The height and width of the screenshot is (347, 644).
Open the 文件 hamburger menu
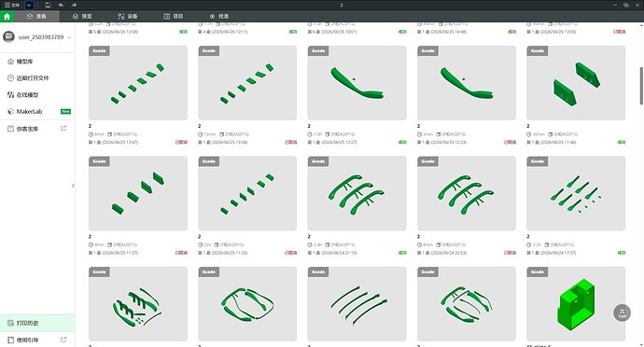(x=11, y=5)
